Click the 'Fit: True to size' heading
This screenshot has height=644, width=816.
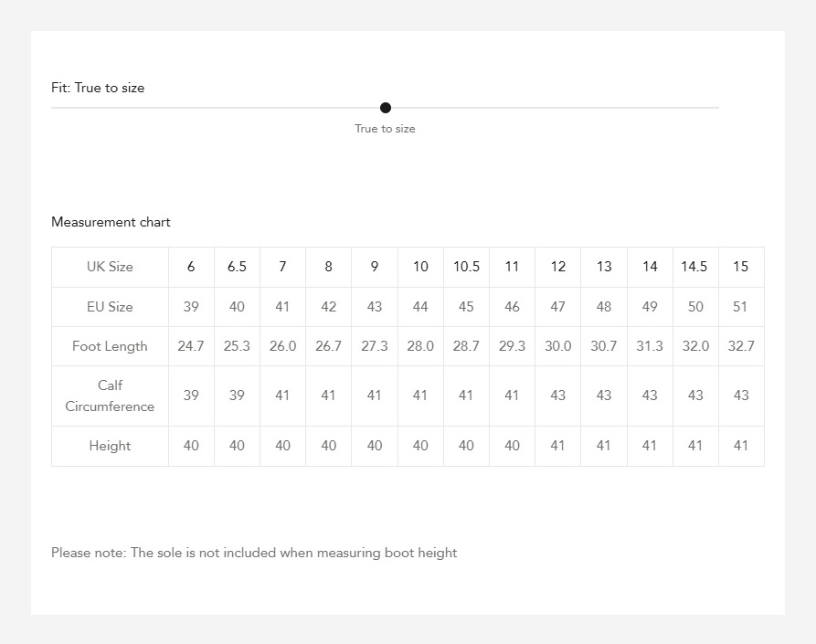coord(98,88)
